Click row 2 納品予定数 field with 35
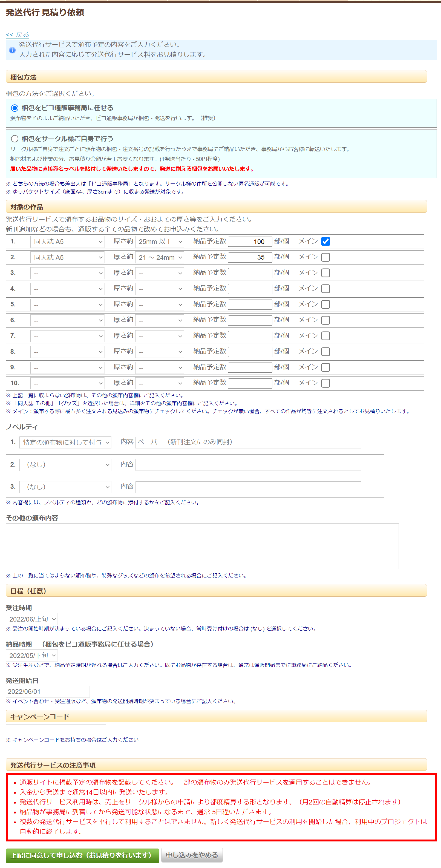 click(x=250, y=257)
